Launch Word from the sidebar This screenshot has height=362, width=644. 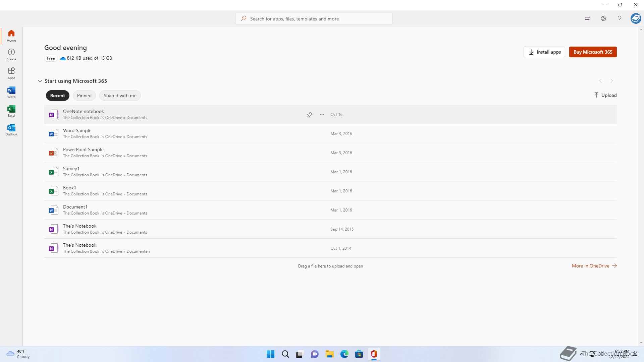pos(11,92)
